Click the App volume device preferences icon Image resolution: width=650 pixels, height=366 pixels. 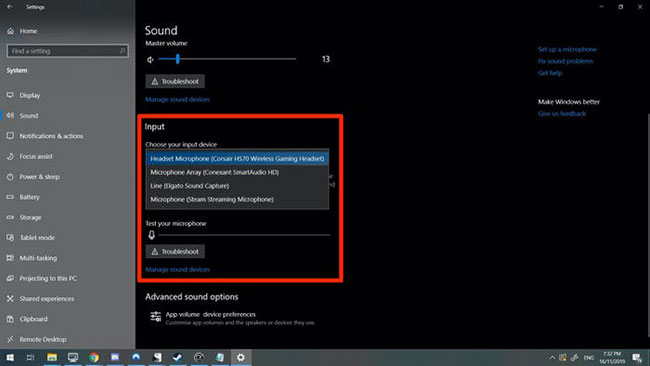coord(155,317)
